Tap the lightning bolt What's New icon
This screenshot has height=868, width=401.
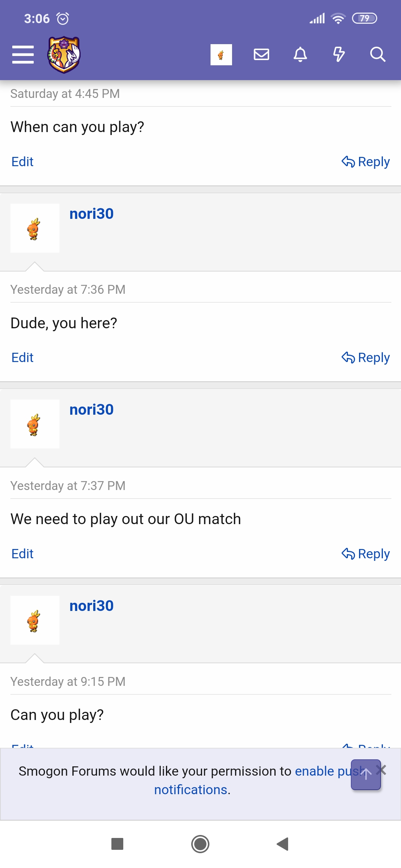pos(339,55)
